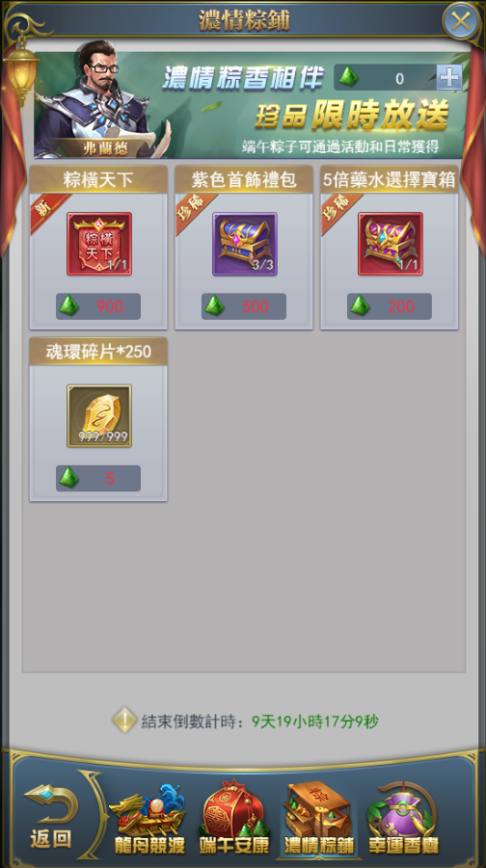Click the 粽橫天下 red title item icon
Image resolution: width=486 pixels, height=868 pixels.
click(x=99, y=244)
